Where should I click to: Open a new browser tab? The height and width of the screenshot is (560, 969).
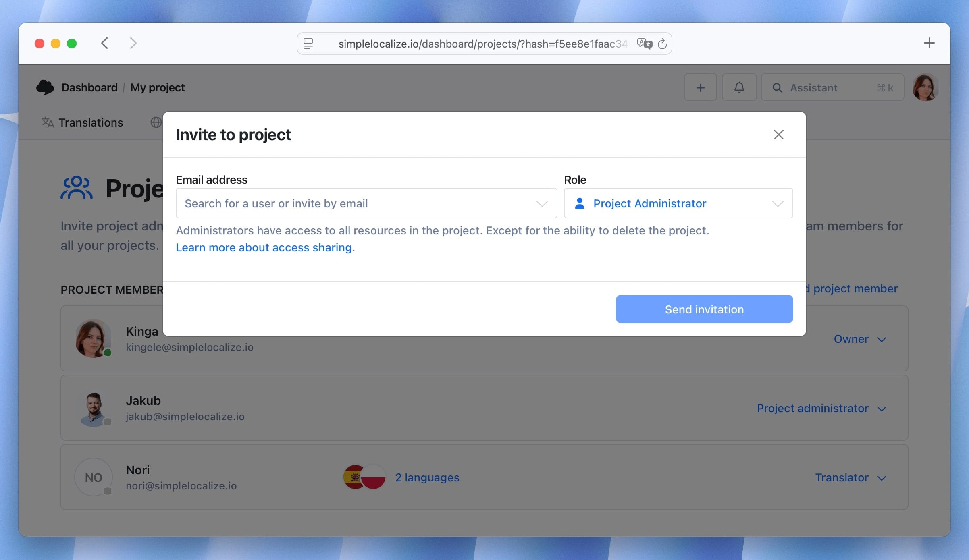click(929, 43)
